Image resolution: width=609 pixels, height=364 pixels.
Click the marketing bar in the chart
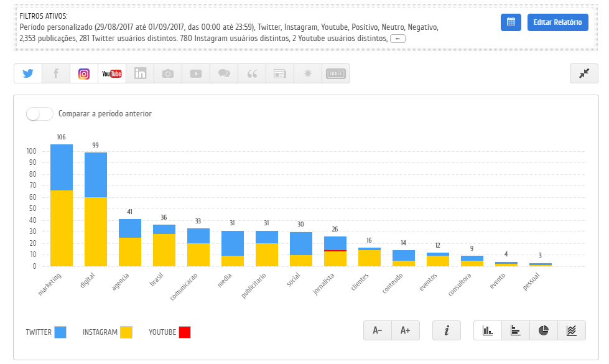point(62,205)
